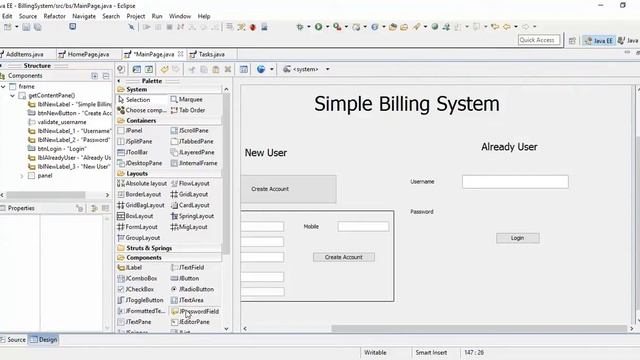640x360 pixels.
Task: Click the Login button on the form
Action: point(518,238)
